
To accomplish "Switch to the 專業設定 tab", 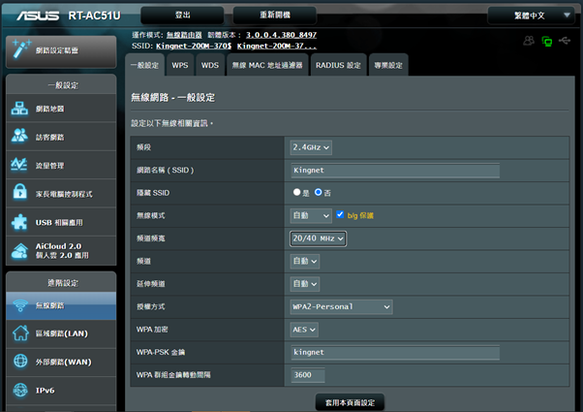I will point(388,65).
